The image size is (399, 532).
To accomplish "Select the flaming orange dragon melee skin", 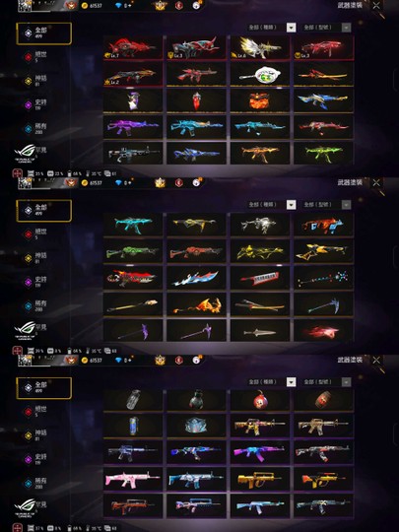I will coord(196,305).
